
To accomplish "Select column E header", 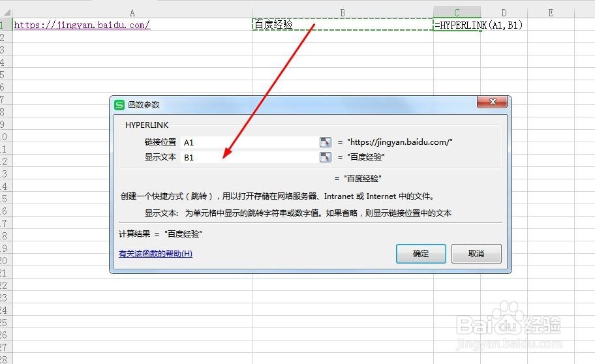I will 551,12.
